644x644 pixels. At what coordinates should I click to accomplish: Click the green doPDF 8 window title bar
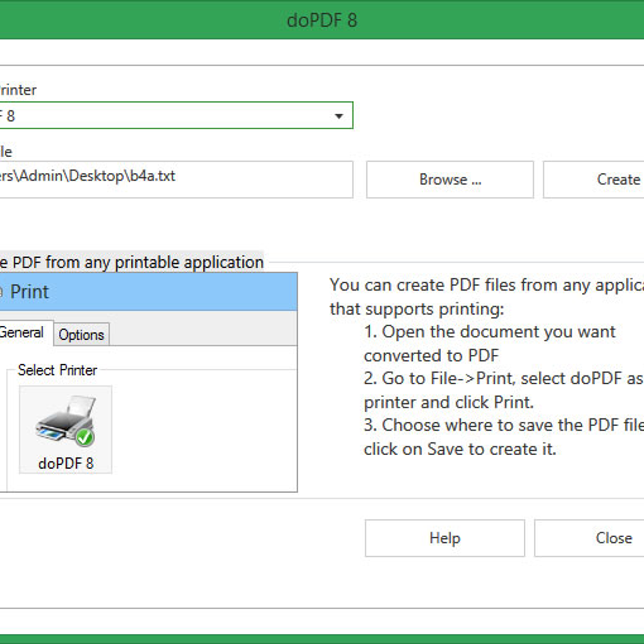322,20
